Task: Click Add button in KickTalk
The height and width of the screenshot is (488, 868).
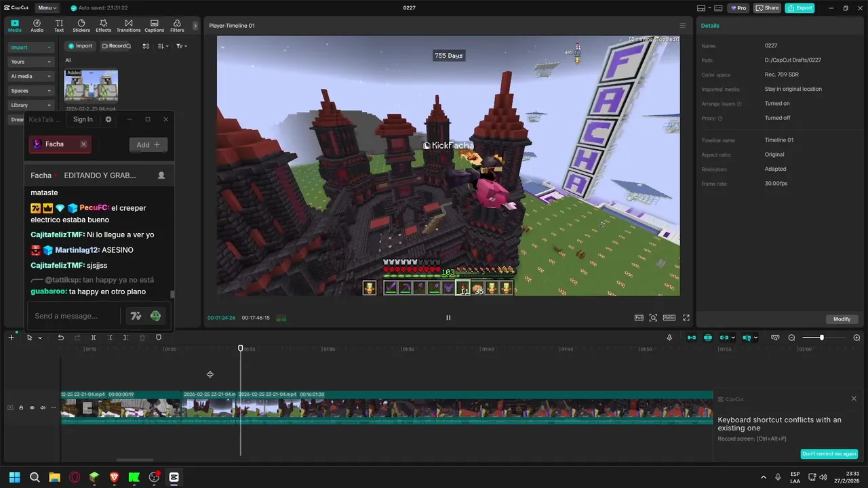Action: [148, 144]
